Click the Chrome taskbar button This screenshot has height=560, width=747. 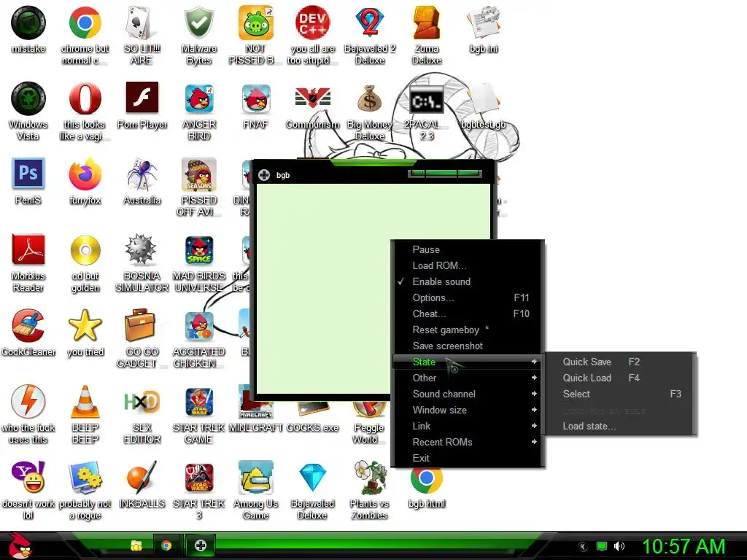pos(166,545)
